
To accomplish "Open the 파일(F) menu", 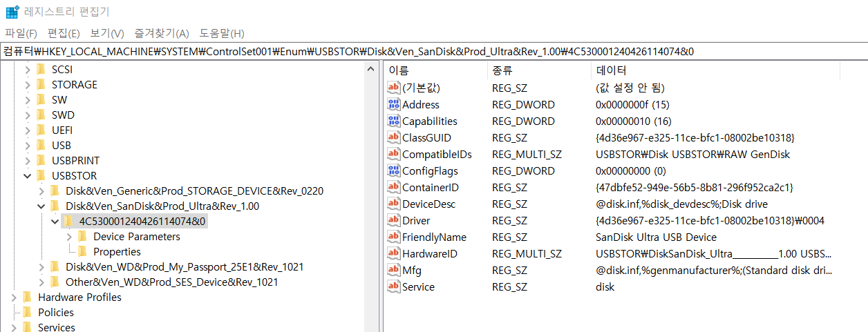I will pyautogui.click(x=21, y=33).
